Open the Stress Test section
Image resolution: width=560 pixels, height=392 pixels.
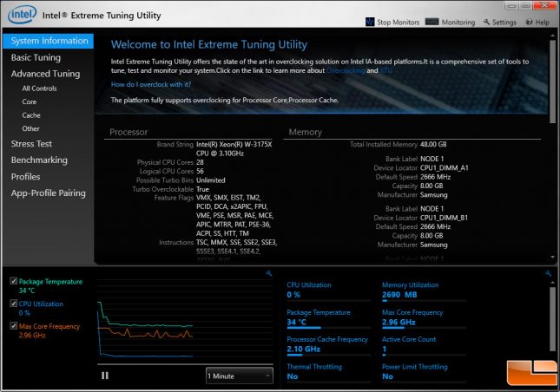tap(31, 144)
